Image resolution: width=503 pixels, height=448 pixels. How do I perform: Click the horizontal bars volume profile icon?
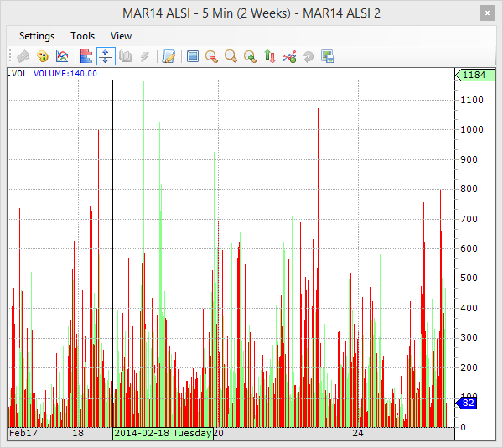(x=86, y=57)
